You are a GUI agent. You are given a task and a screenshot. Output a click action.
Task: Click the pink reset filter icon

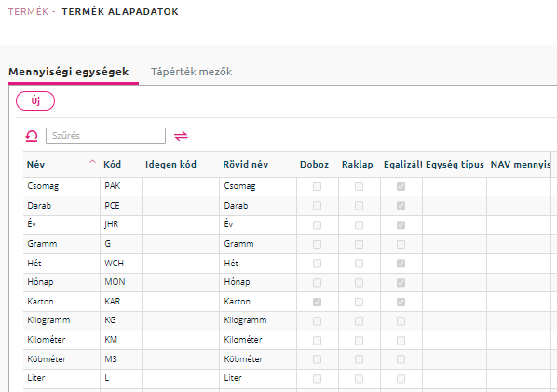[x=32, y=136]
